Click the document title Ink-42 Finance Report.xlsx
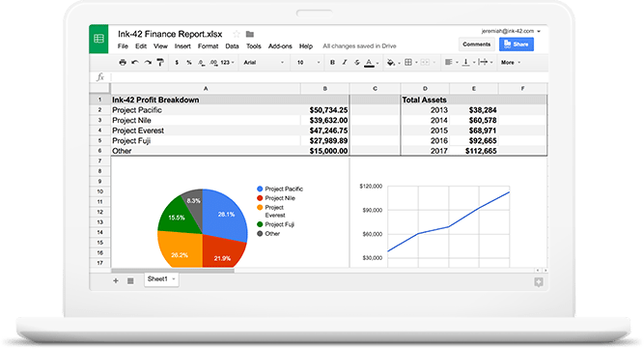This screenshot has width=644, height=349. pos(170,34)
